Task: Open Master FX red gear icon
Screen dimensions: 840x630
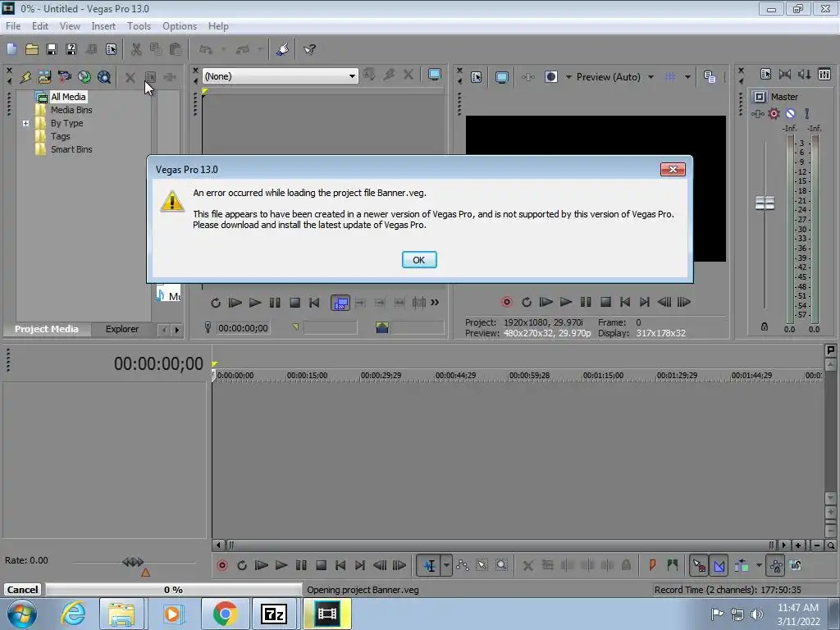Action: 774,113
